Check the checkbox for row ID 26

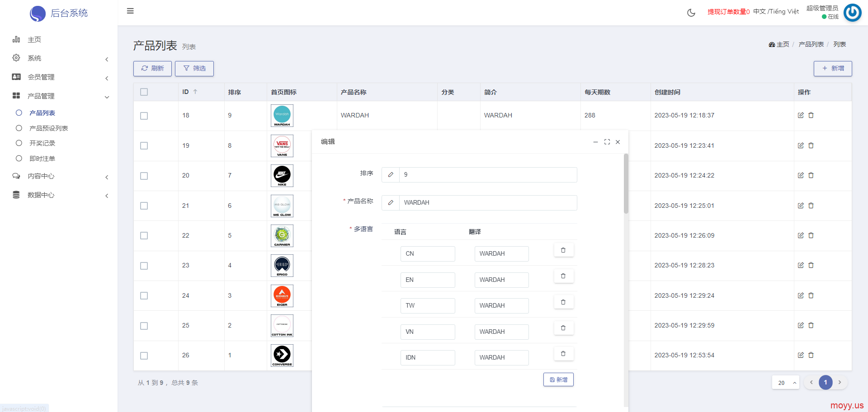click(x=144, y=356)
